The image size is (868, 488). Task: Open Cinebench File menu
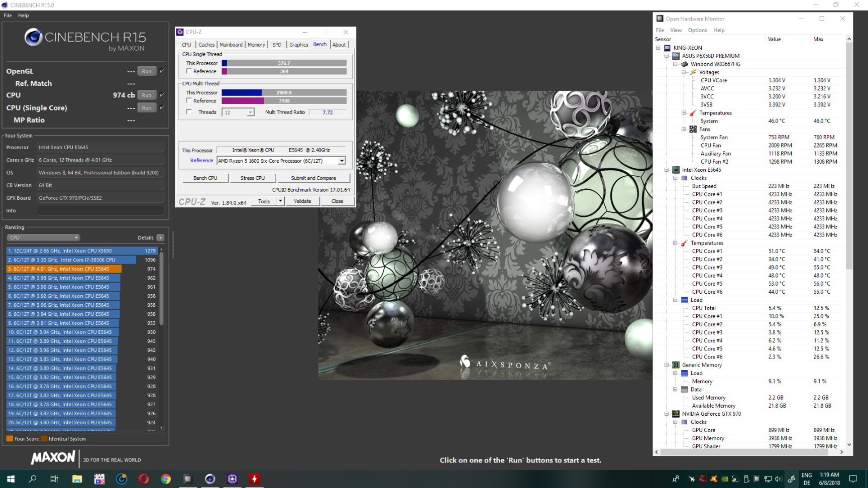tap(8, 16)
